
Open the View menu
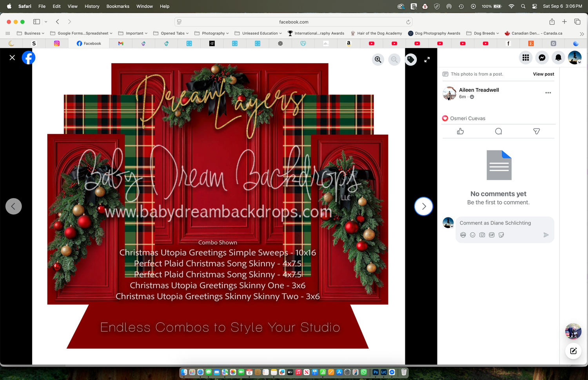pyautogui.click(x=73, y=6)
